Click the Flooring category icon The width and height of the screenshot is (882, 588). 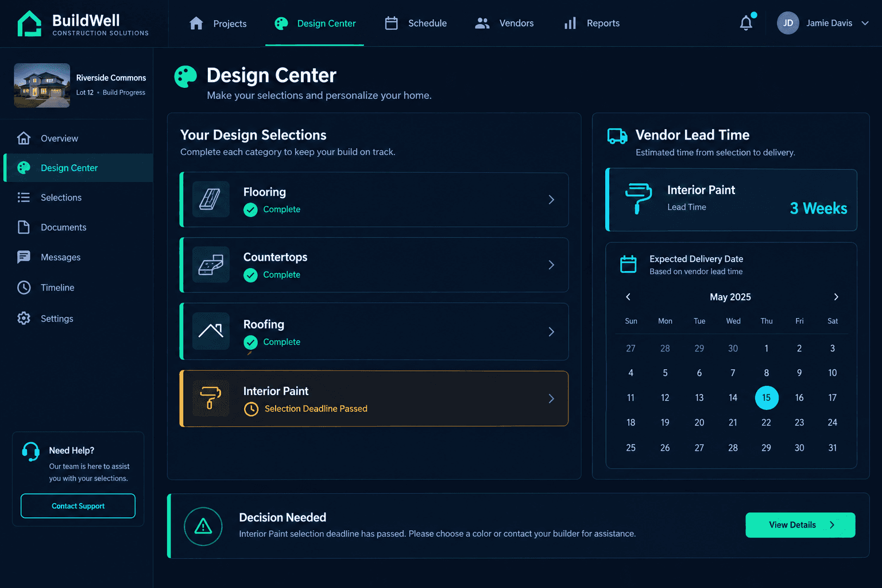click(211, 199)
